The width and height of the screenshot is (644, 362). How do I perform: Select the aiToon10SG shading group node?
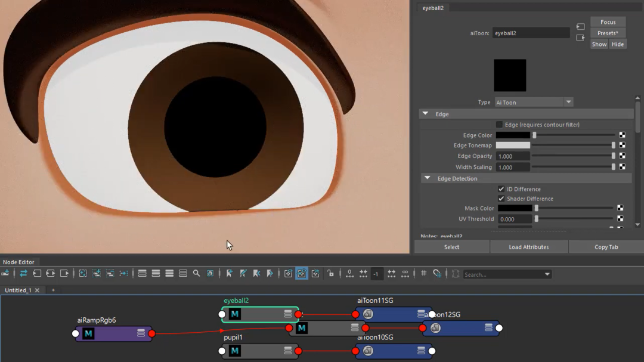[x=394, y=351]
